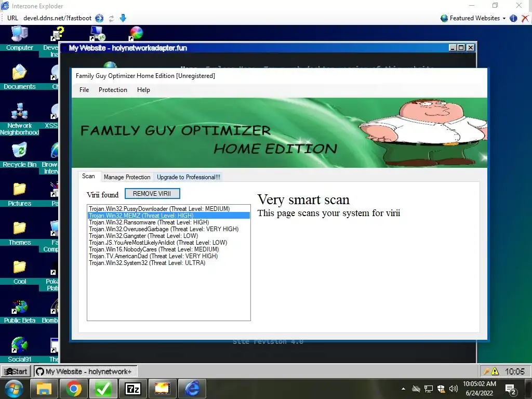532x399 pixels.
Task: Show hidden tray icons arrow
Action: coord(403,389)
